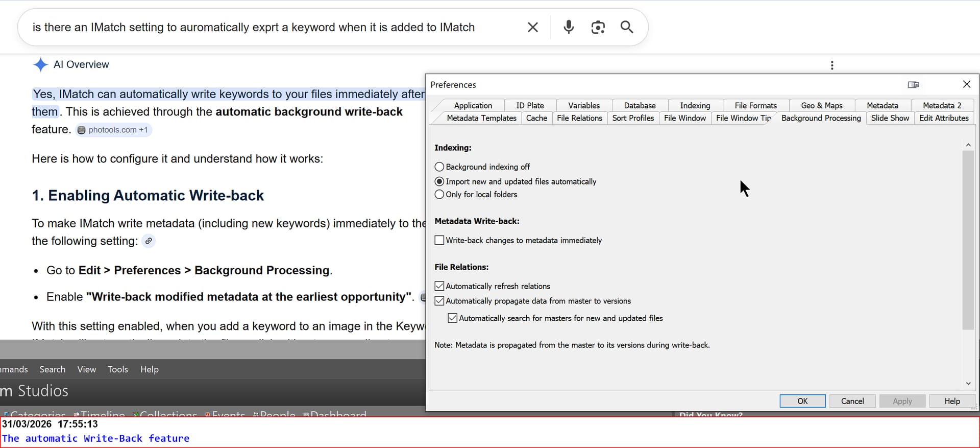
Task: Click the link chain icon after 'following setting'
Action: 148,241
